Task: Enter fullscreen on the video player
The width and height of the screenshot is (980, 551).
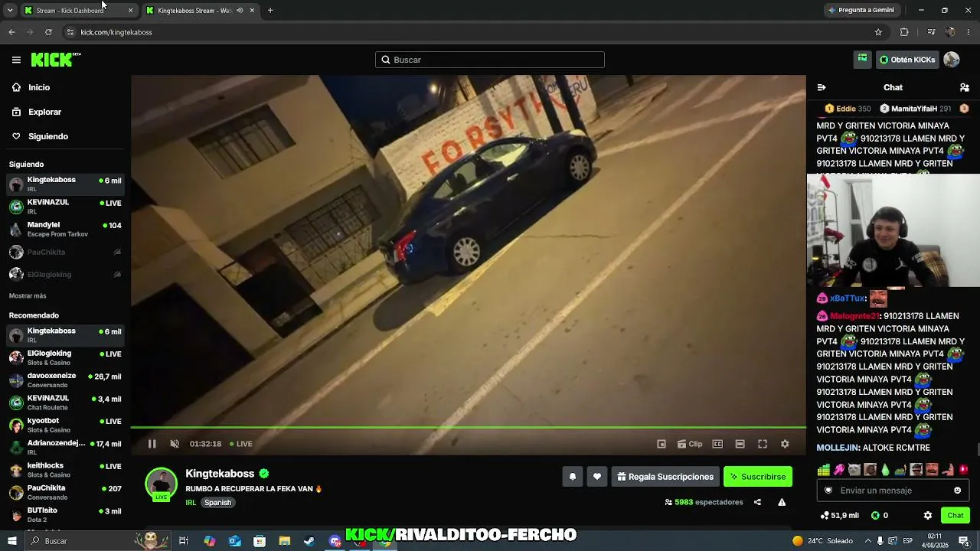Action: click(763, 444)
